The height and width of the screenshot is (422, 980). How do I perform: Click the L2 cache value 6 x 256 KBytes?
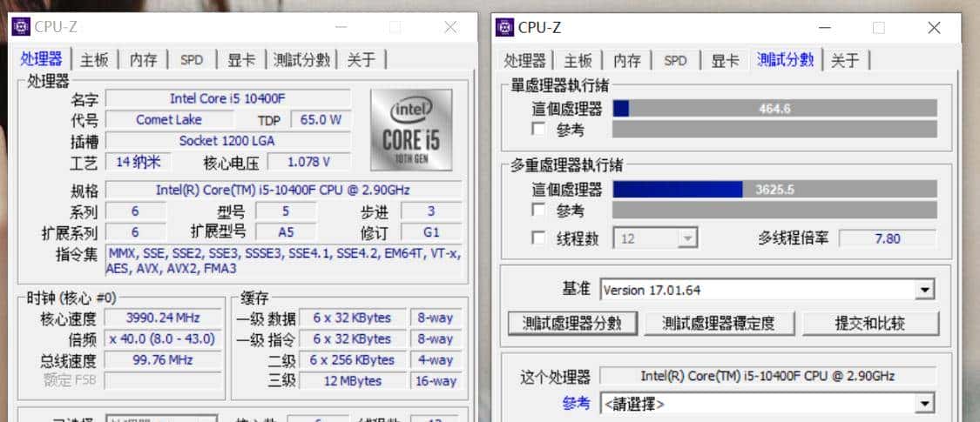pos(353,360)
